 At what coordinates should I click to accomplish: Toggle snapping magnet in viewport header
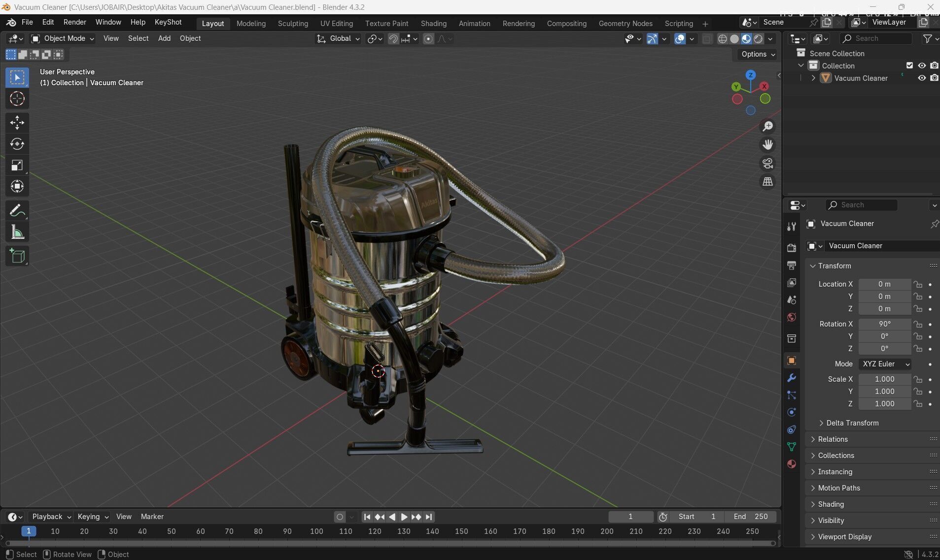[x=393, y=39]
